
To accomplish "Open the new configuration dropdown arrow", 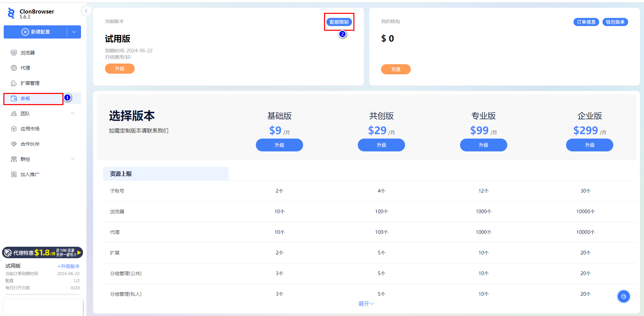I will click(x=74, y=32).
